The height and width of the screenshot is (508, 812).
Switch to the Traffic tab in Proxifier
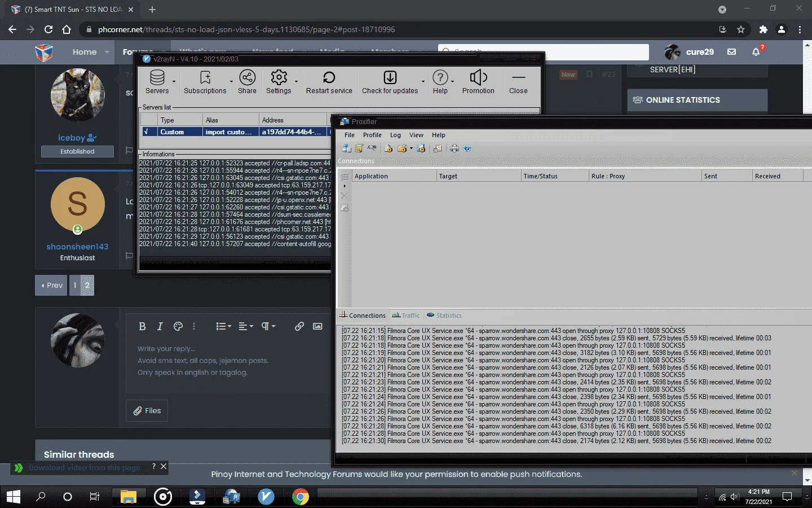tap(406, 316)
